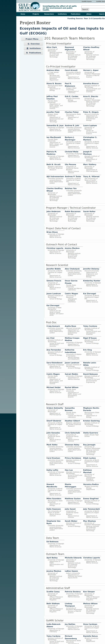The image size is (105, 644).
Task: Open Heather Gilbert's profile link
Action: tap(72, 421)
